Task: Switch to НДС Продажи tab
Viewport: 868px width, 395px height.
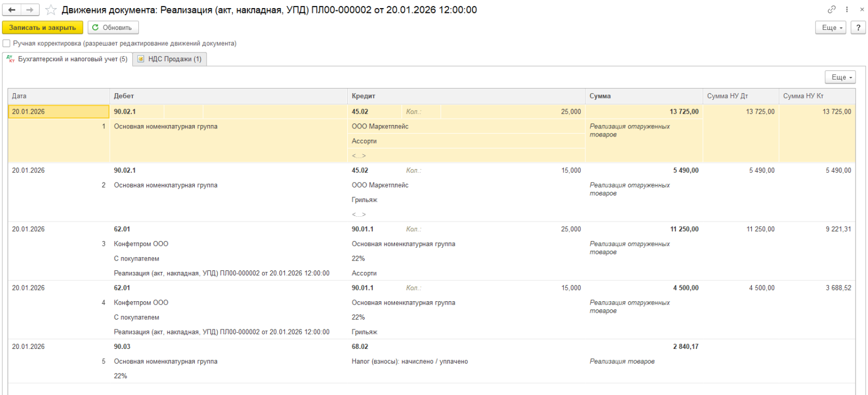Action: [x=169, y=59]
